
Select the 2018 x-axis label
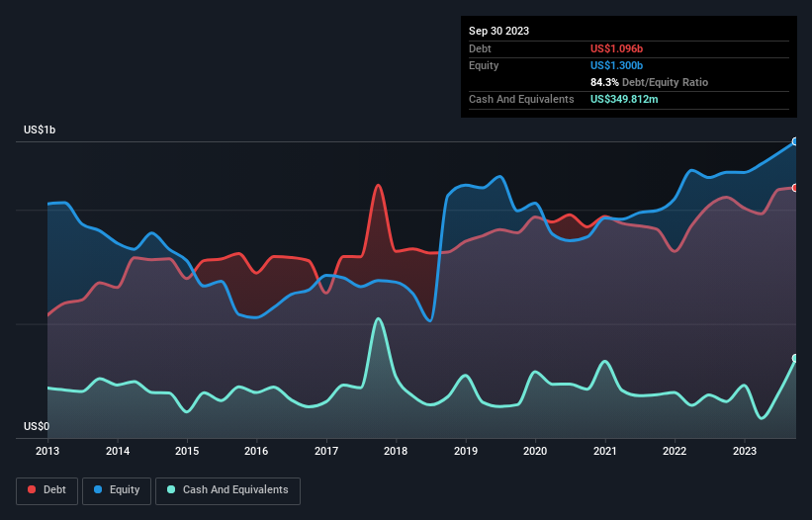pyautogui.click(x=396, y=451)
